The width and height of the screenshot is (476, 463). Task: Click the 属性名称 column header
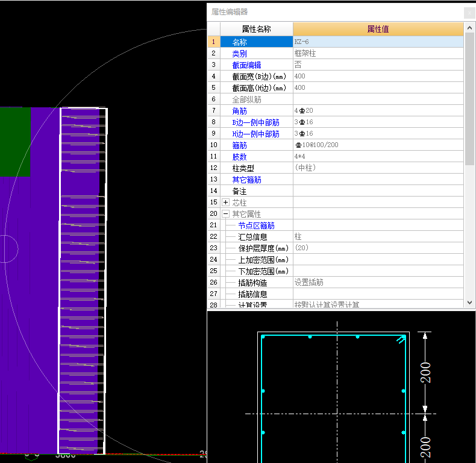tap(257, 29)
